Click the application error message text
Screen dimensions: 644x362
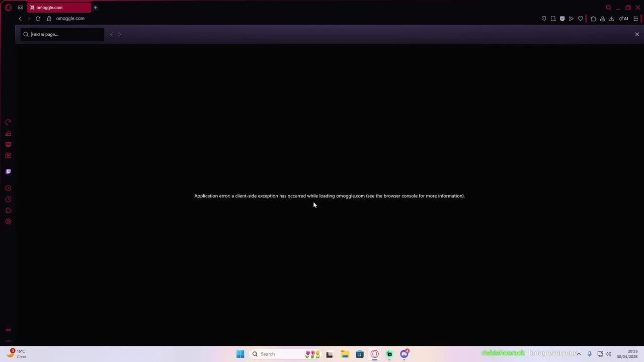[330, 196]
